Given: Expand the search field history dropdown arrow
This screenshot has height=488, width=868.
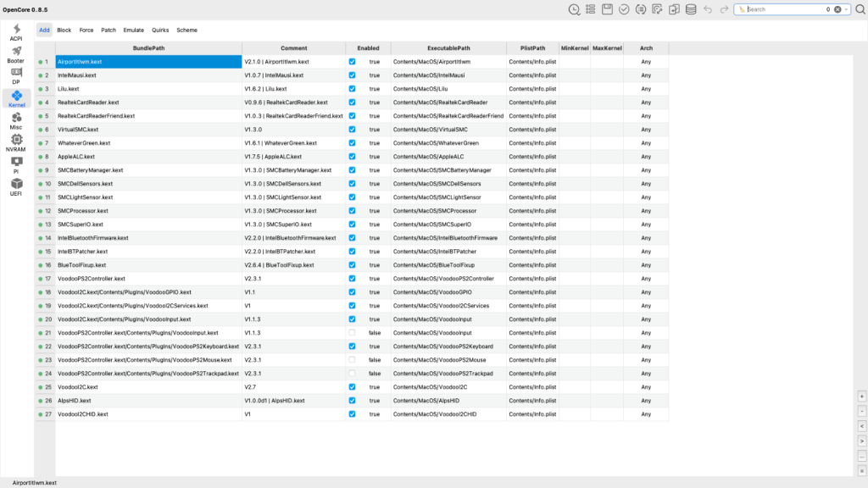Looking at the screenshot, I should pos(849,9).
